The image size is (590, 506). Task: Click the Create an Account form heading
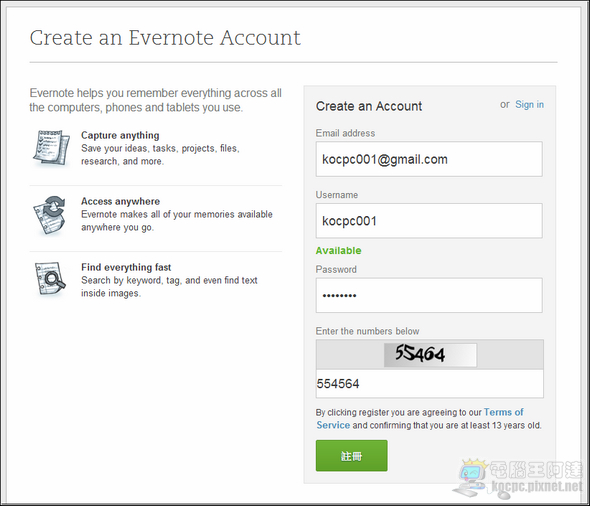point(369,106)
